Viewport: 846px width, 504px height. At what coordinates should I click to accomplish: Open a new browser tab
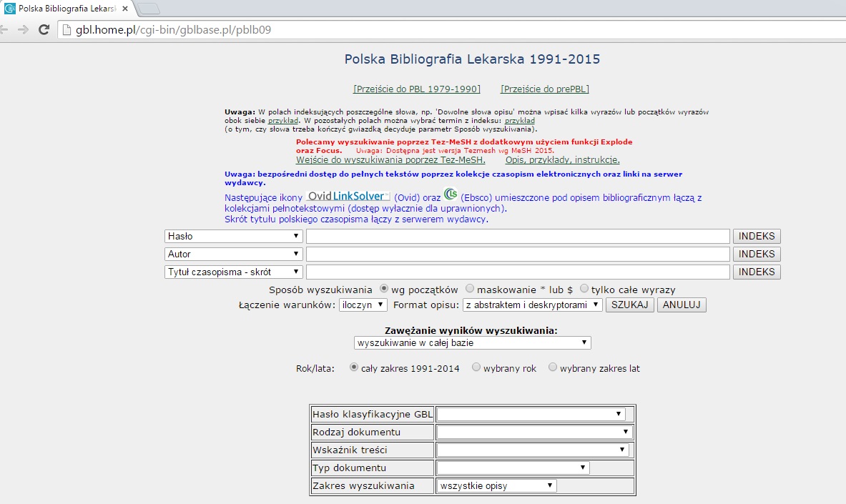coord(149,9)
